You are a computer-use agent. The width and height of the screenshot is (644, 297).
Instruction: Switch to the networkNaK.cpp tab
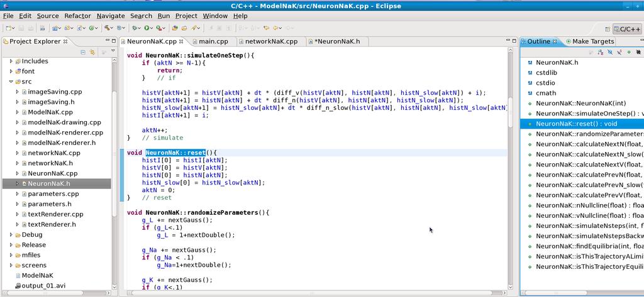(272, 41)
